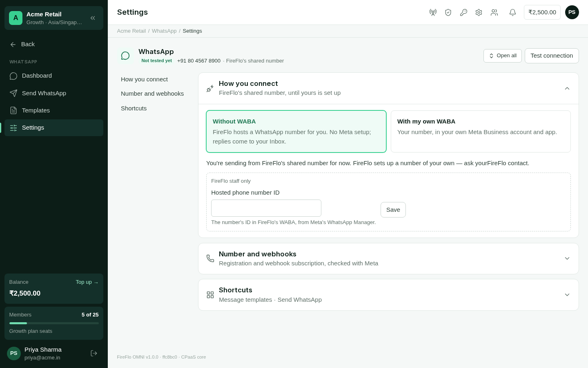Select the With my own WABA card
This screenshot has width=588, height=368.
481,131
